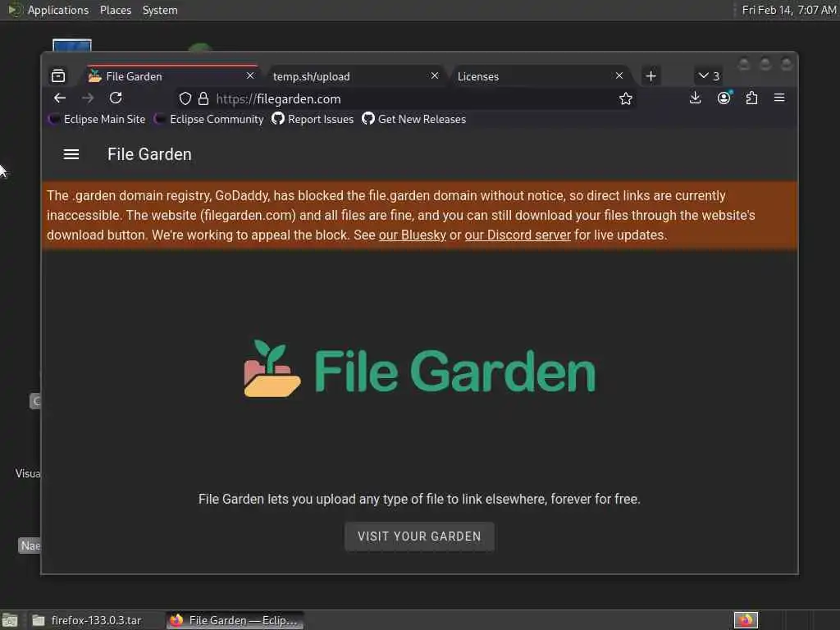Open the Report Issues bookmark
Image resolution: width=840 pixels, height=630 pixels.
tap(313, 120)
